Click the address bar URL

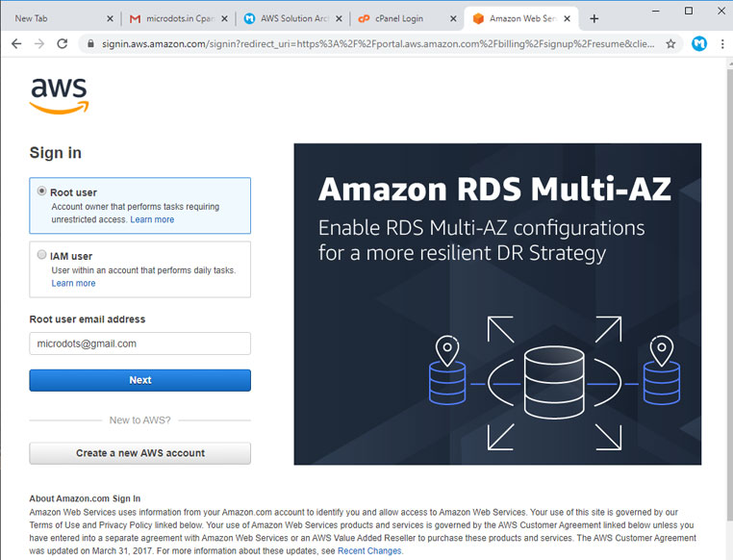[378, 44]
